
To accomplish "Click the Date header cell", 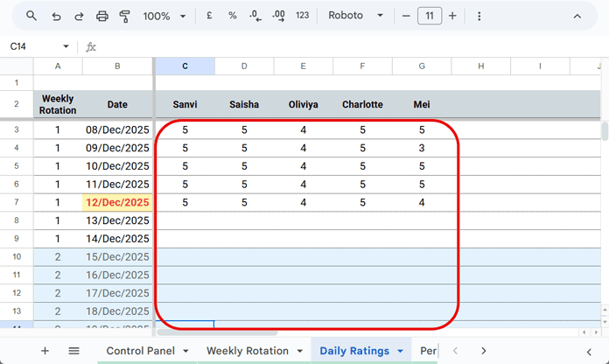I will [117, 104].
